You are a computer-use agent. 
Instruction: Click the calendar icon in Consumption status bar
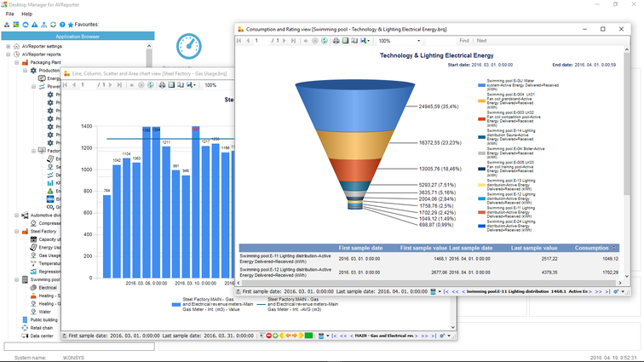tap(433, 291)
